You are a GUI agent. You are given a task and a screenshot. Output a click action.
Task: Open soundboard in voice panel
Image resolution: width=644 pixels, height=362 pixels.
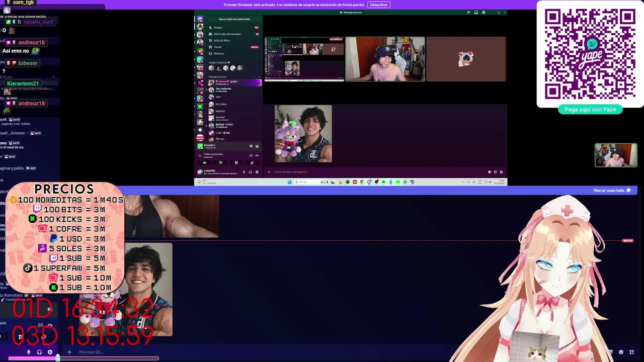(252, 162)
